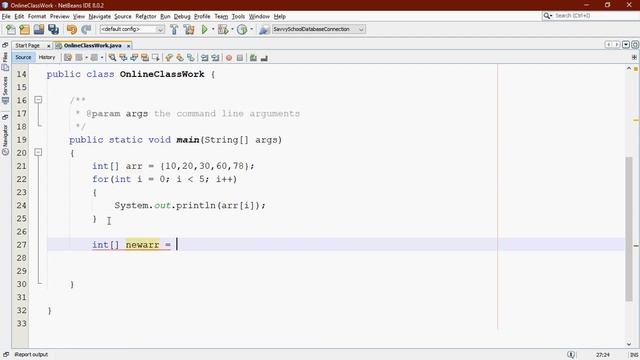Switch to the Start Page tab
The image size is (640, 360).
coord(28,46)
